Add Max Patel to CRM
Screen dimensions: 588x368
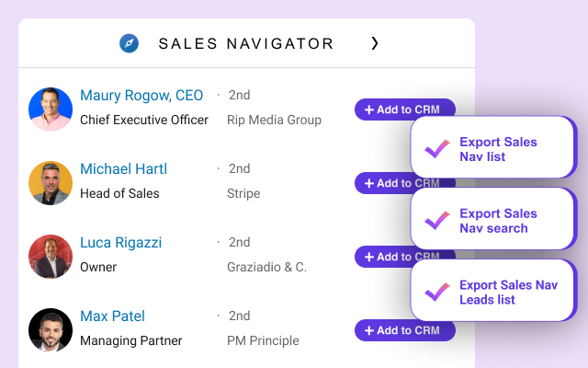[404, 330]
